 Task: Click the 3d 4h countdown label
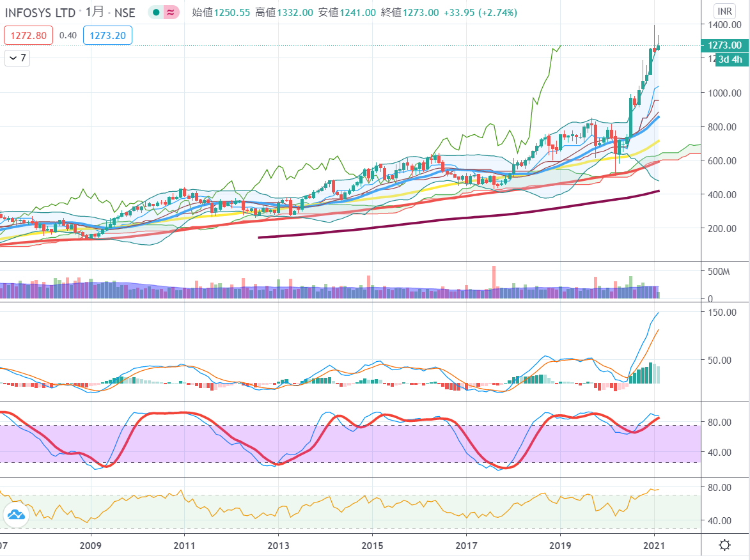[730, 59]
